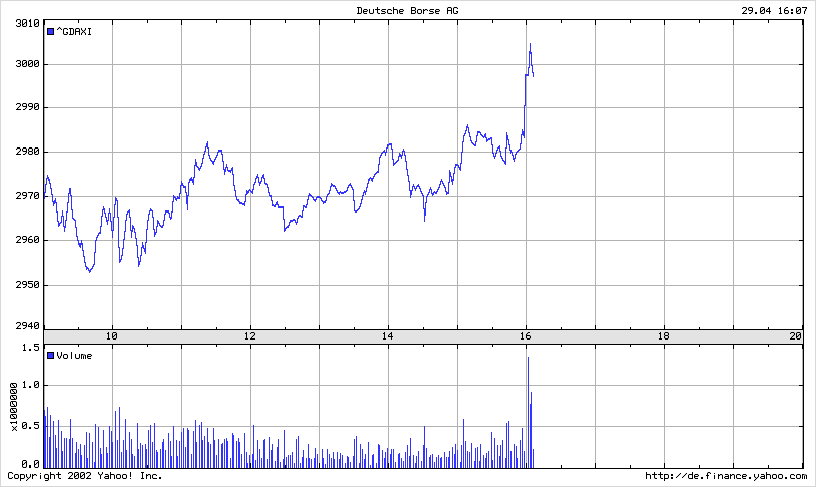Click the 2950 price axis label
Screen dimensions: 816x487
pyautogui.click(x=27, y=285)
